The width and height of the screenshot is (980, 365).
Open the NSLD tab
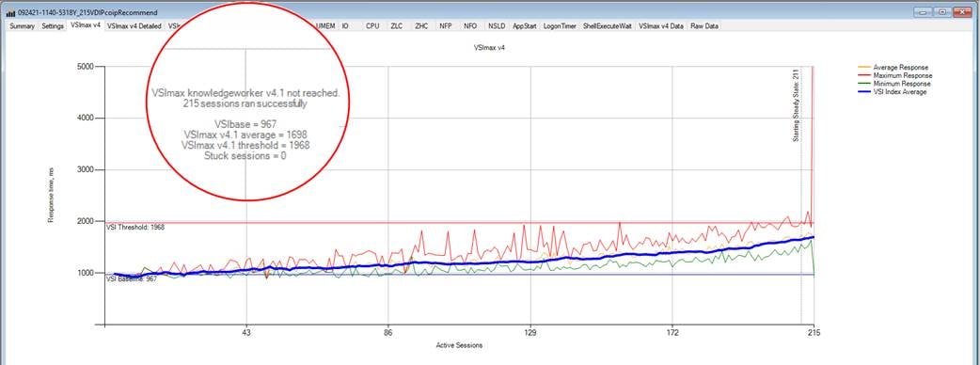tap(497, 26)
